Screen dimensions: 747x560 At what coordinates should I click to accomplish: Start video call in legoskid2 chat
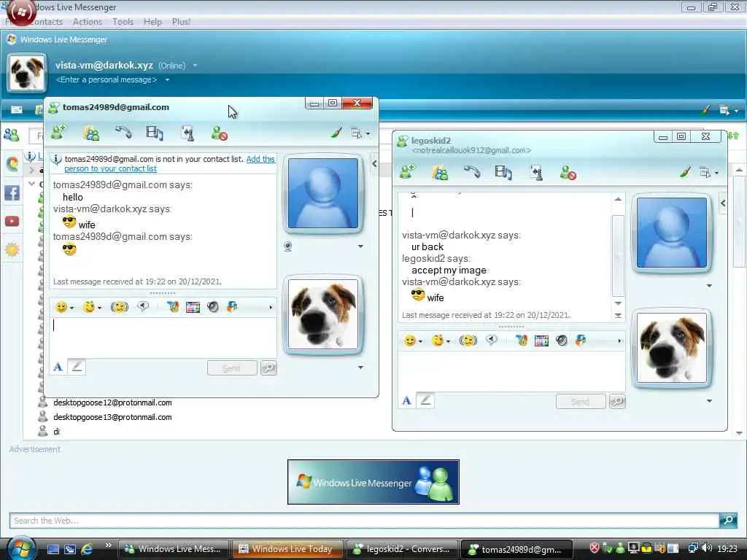pyautogui.click(x=503, y=172)
